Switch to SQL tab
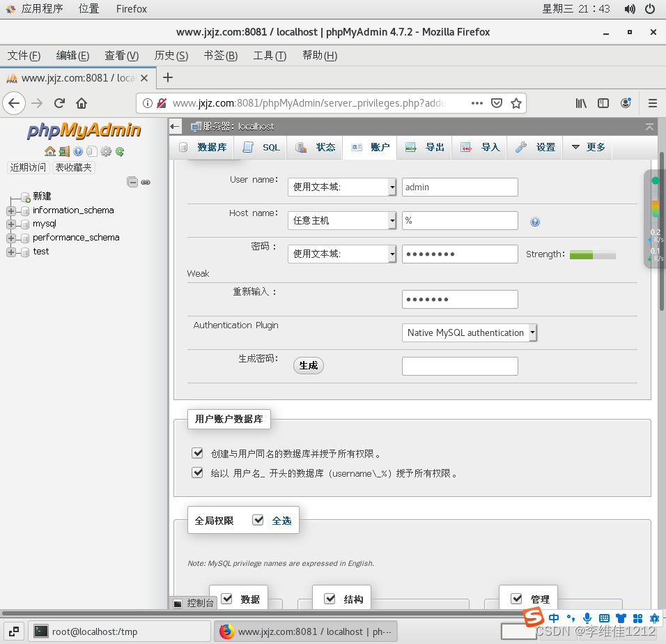 pos(261,147)
